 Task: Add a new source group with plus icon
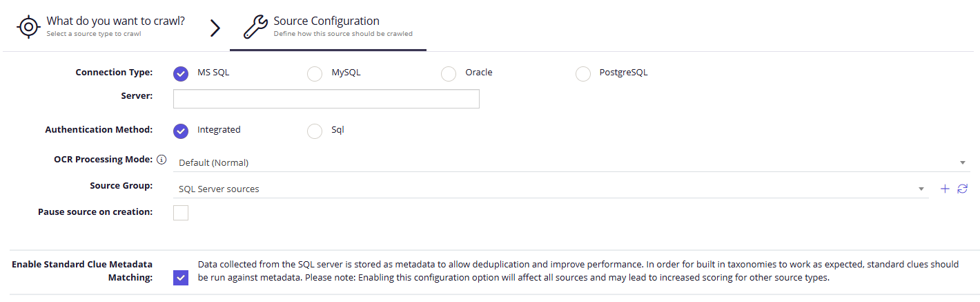pos(945,189)
